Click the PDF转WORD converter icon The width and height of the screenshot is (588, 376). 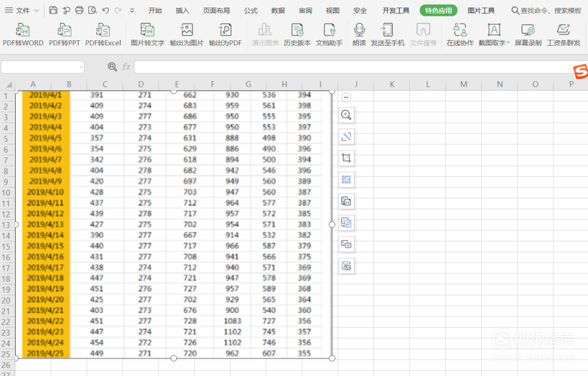[x=23, y=34]
